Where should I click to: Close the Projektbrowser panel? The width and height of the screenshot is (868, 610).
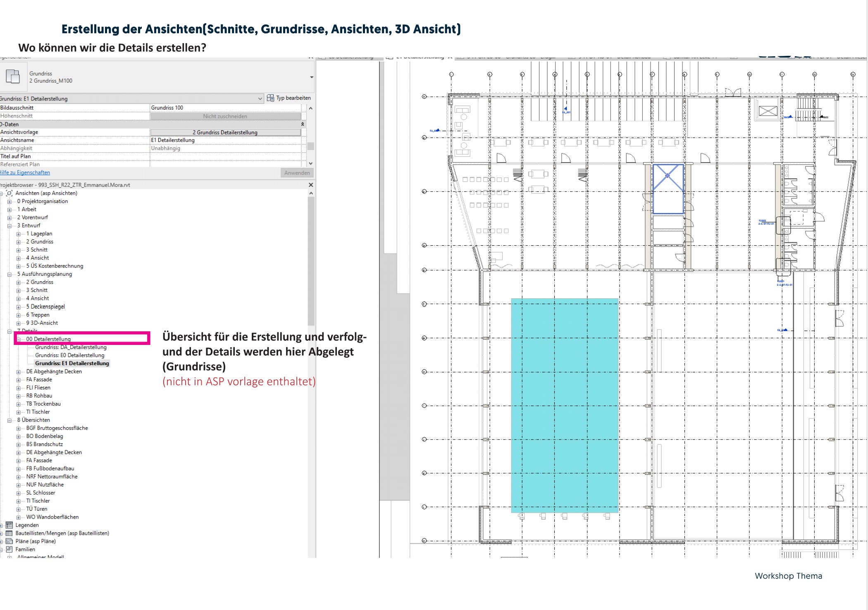click(x=311, y=185)
